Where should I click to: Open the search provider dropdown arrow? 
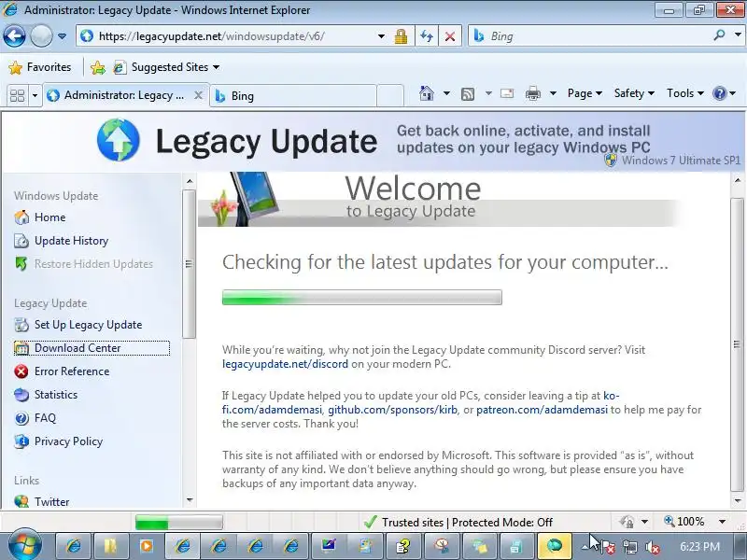click(x=738, y=35)
